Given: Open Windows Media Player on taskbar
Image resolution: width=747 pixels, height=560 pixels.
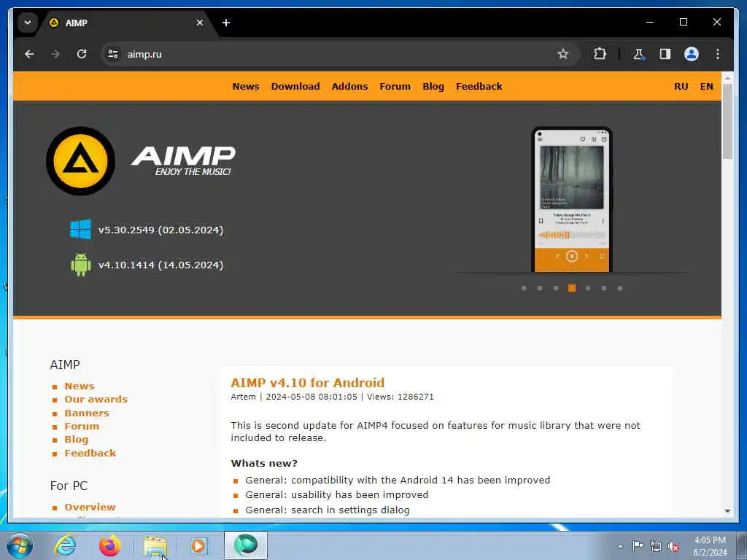Looking at the screenshot, I should (x=198, y=545).
